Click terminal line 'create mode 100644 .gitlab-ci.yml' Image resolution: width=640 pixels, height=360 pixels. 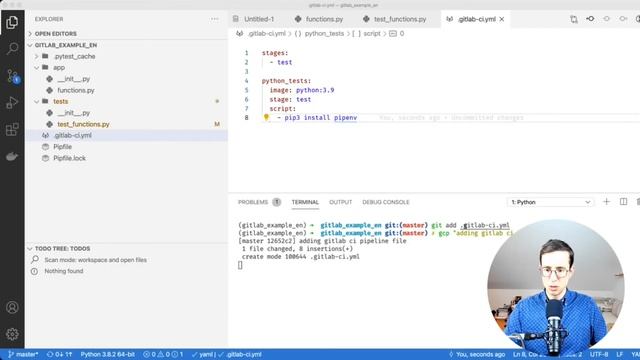(x=300, y=257)
